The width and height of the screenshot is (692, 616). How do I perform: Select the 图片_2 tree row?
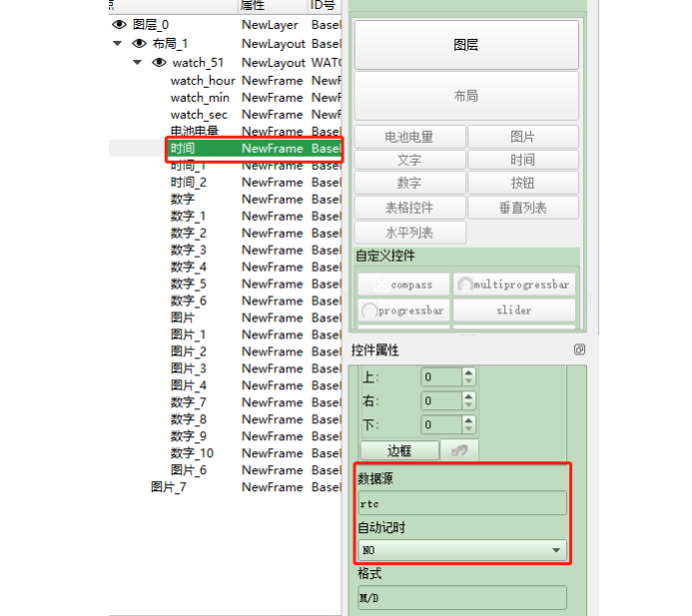[225, 351]
